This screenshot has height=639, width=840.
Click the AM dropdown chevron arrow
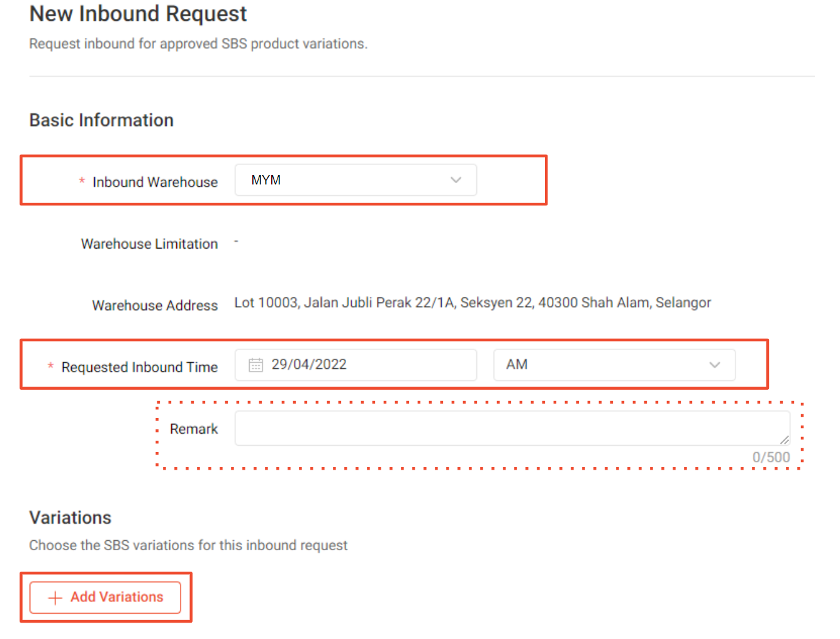(x=714, y=365)
